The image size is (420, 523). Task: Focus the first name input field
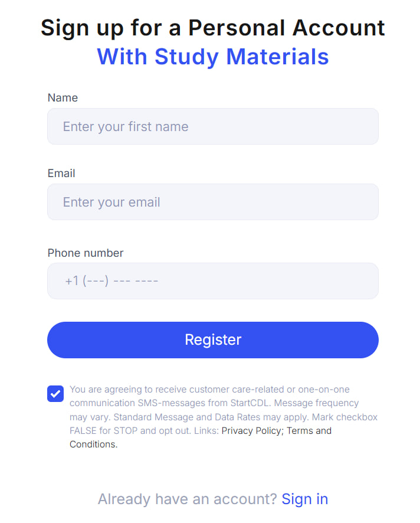point(212,126)
